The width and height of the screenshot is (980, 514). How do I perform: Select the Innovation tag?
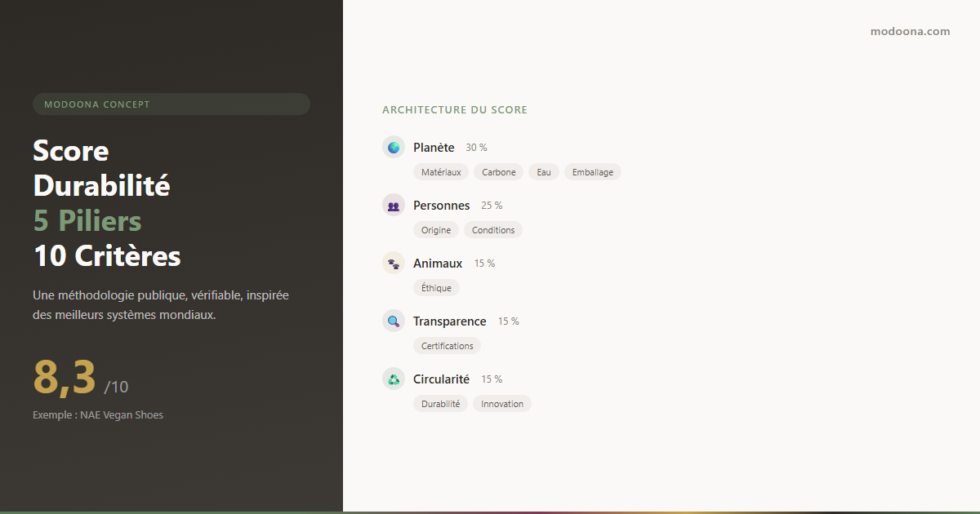(x=502, y=404)
